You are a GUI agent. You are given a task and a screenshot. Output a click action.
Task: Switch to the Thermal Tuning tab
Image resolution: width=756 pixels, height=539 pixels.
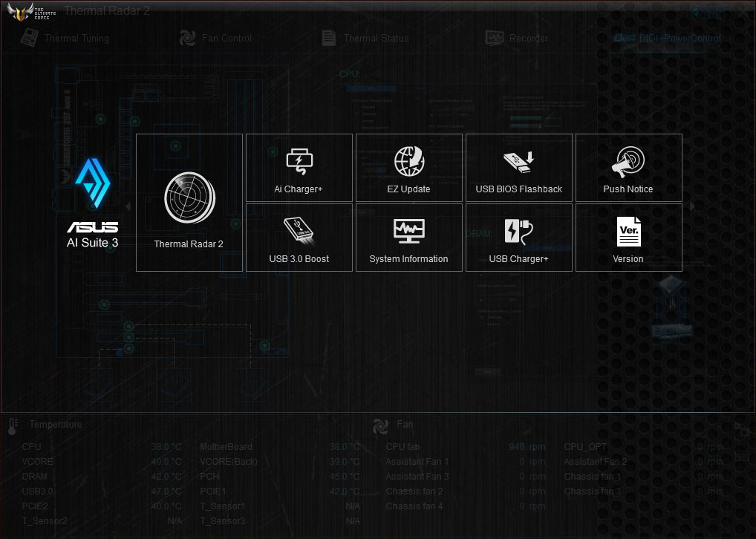pyautogui.click(x=65, y=38)
